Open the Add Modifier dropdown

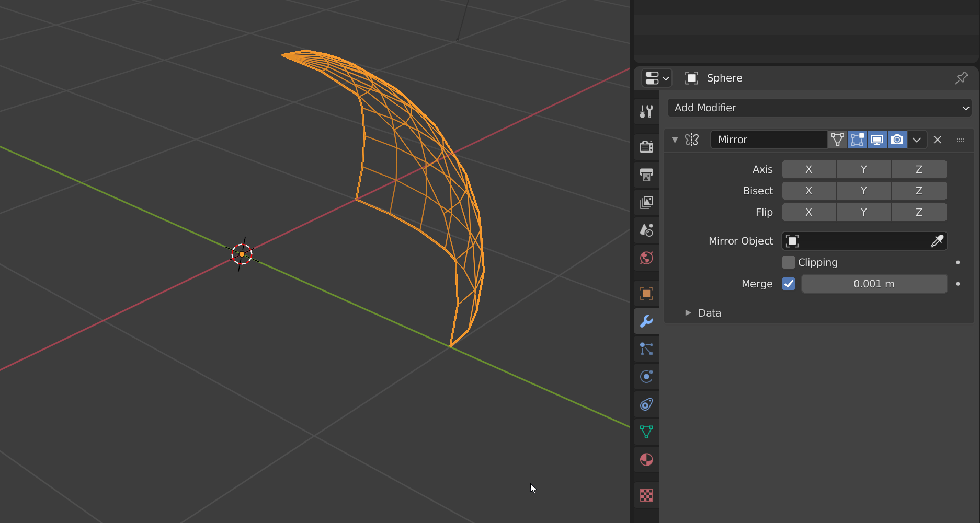coord(819,108)
